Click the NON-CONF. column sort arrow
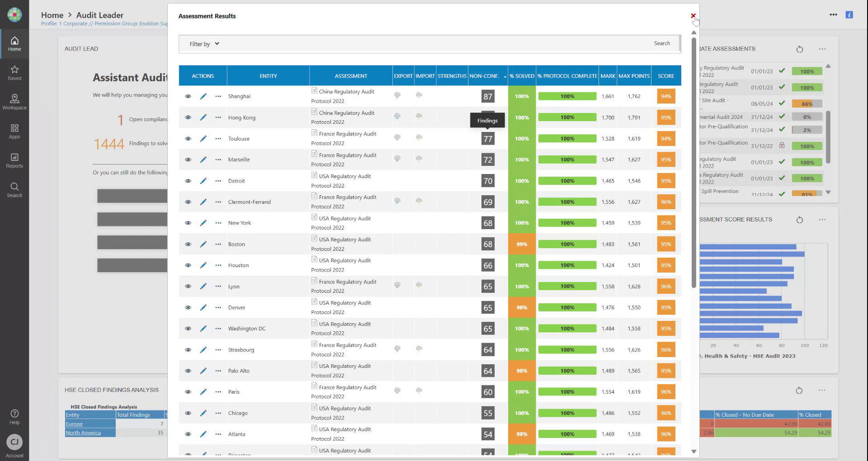 click(x=505, y=77)
